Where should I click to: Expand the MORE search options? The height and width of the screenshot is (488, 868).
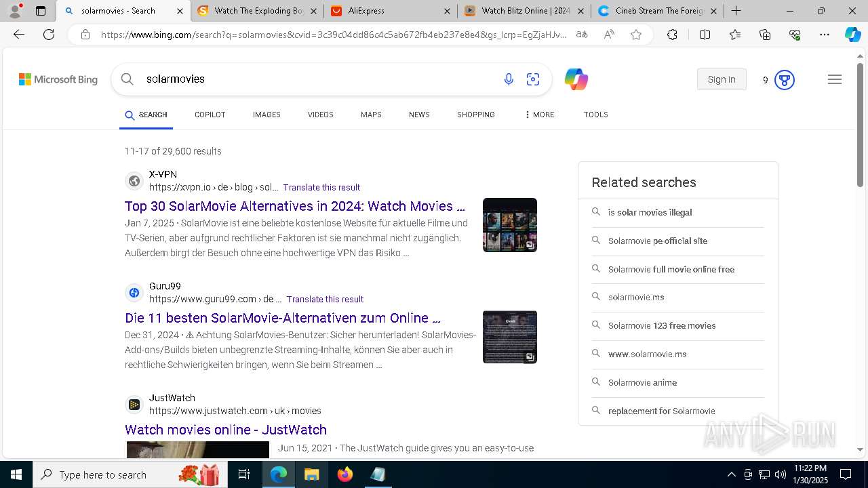pyautogui.click(x=539, y=115)
